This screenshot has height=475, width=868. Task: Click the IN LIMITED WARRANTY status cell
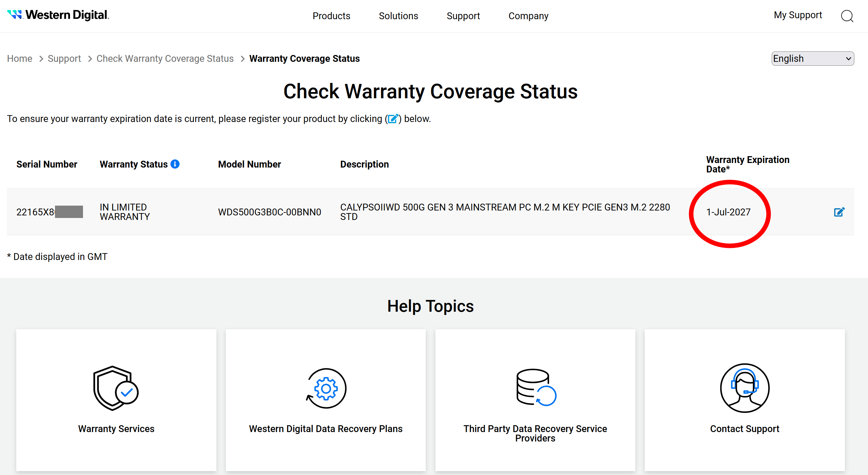pos(125,212)
